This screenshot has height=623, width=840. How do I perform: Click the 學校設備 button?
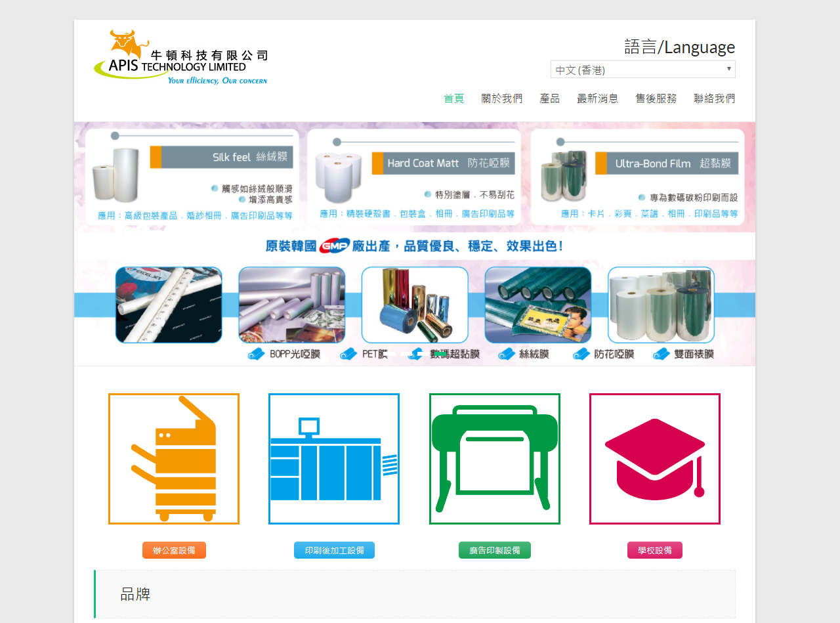point(655,550)
